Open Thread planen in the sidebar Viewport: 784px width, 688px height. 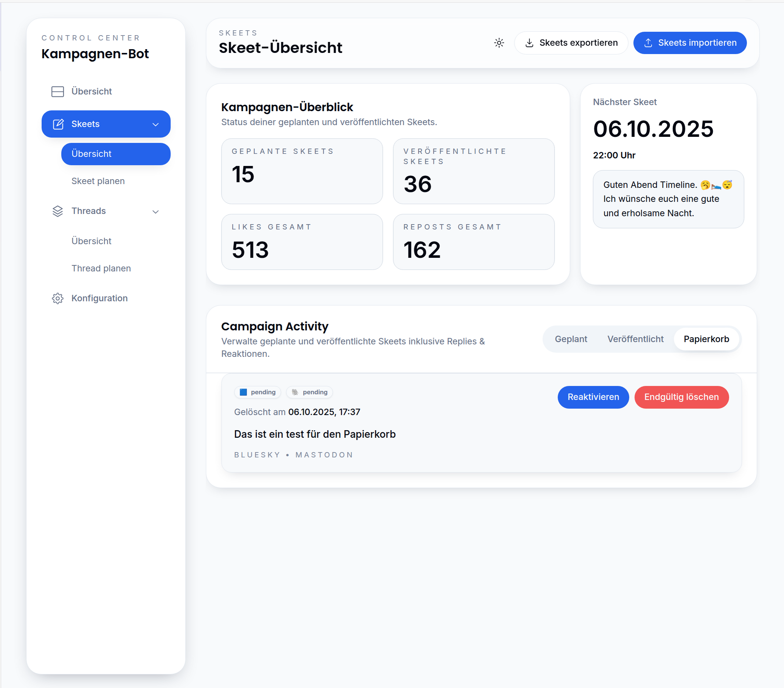(101, 268)
